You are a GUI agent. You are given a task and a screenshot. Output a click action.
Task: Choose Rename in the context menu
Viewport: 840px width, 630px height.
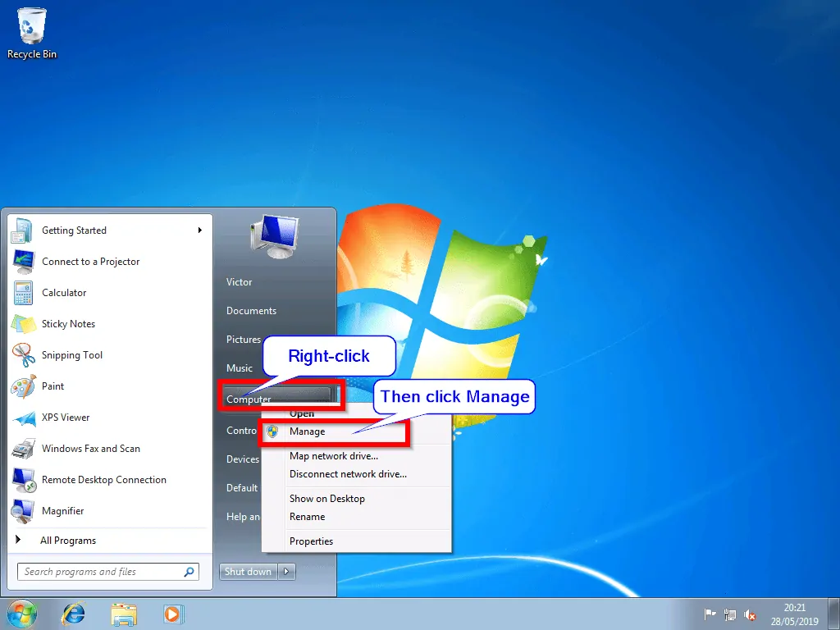307,517
